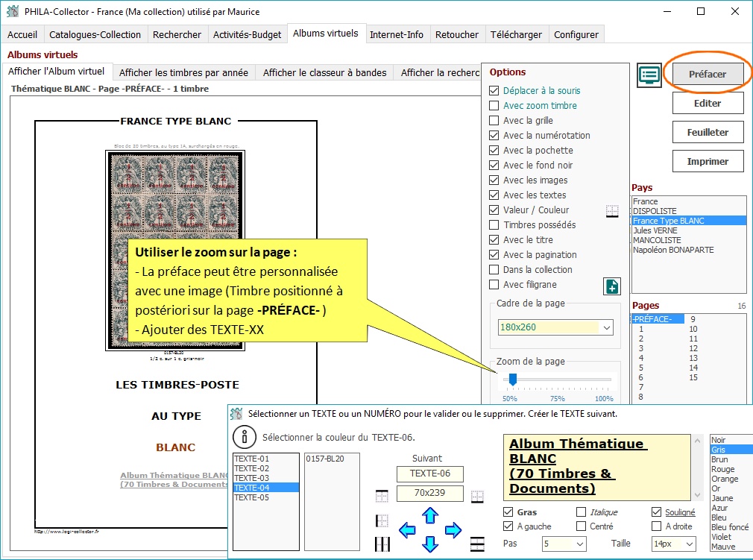The image size is (753, 560).
Task: Open the Configurer tab
Action: tap(576, 34)
